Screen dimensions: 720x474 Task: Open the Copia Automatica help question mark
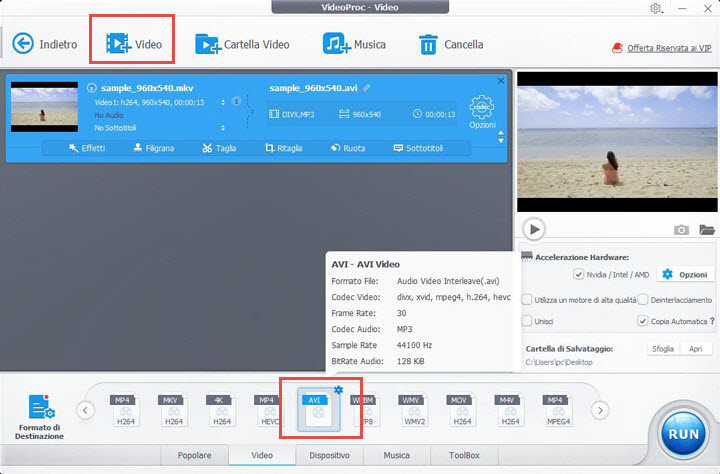point(712,321)
